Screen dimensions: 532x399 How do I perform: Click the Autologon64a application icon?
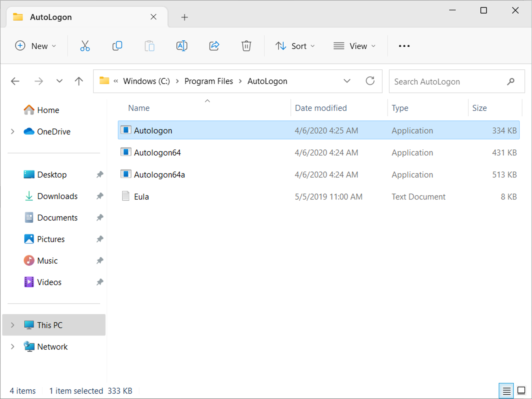(x=126, y=174)
